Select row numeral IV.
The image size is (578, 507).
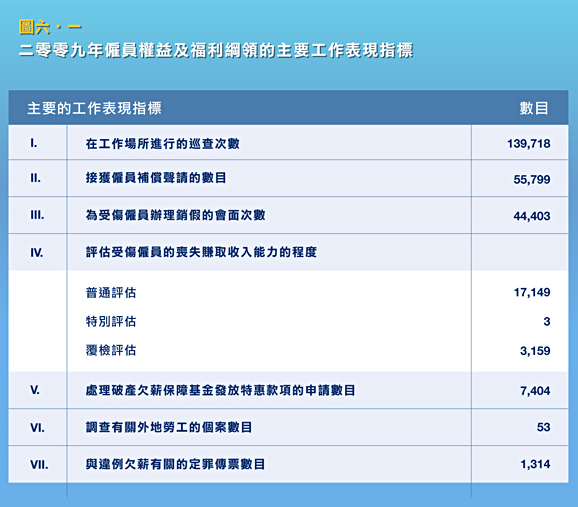(x=36, y=253)
